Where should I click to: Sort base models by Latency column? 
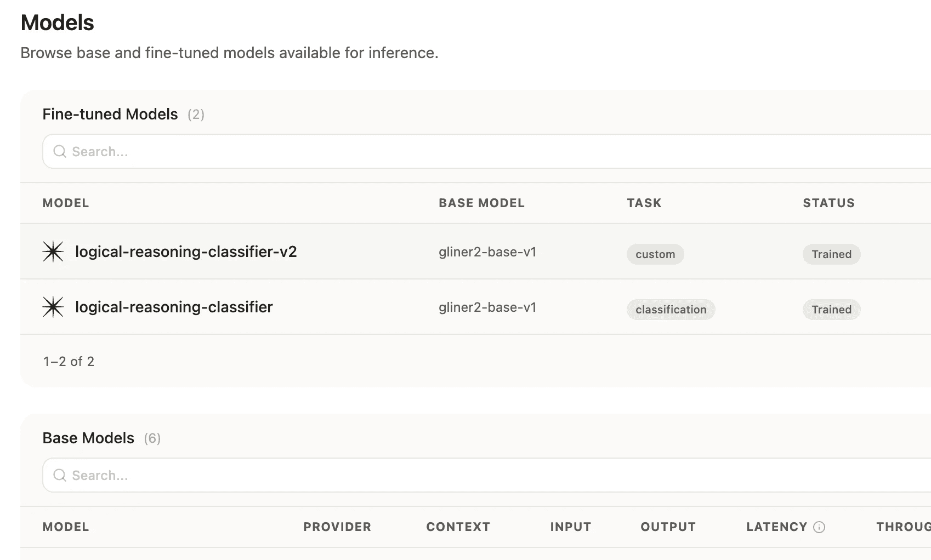click(x=776, y=527)
